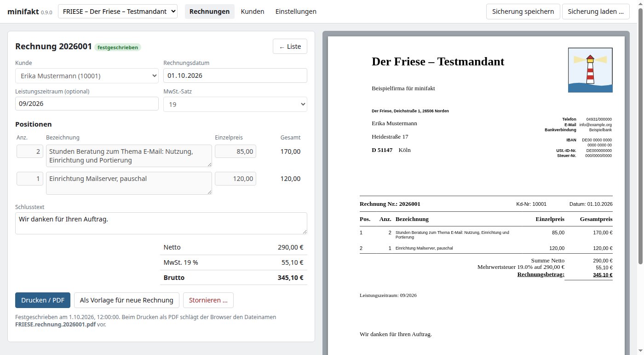Go back via the ← Liste button
Image resolution: width=644 pixels, height=355 pixels.
[290, 47]
